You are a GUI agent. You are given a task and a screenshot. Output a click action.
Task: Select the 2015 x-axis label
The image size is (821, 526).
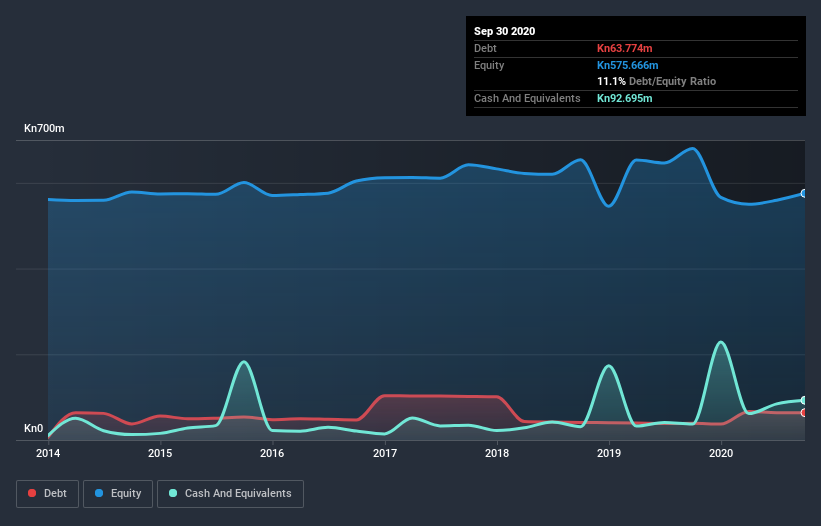[x=160, y=453]
